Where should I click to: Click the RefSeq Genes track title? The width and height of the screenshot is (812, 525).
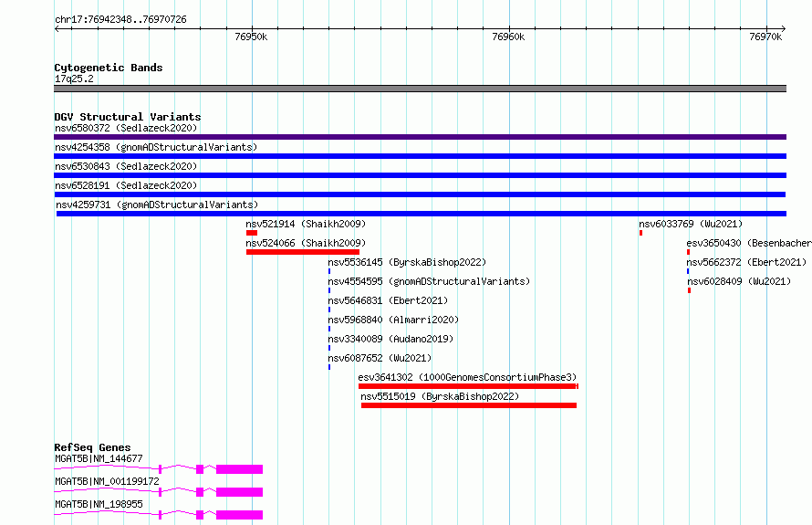[x=92, y=447]
